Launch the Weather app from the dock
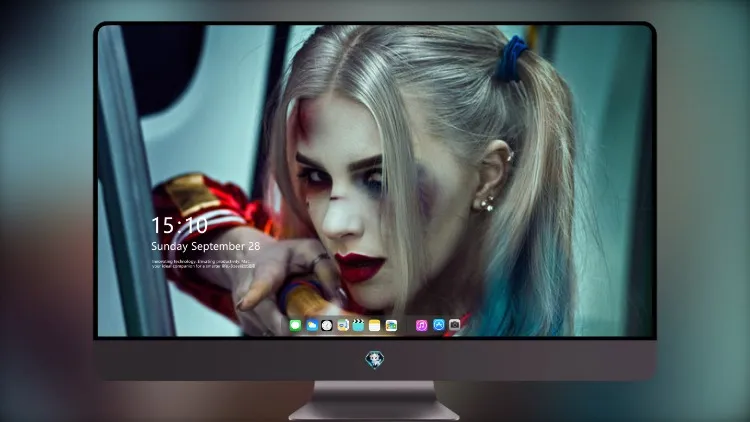Image resolution: width=750 pixels, height=422 pixels. coord(311,325)
